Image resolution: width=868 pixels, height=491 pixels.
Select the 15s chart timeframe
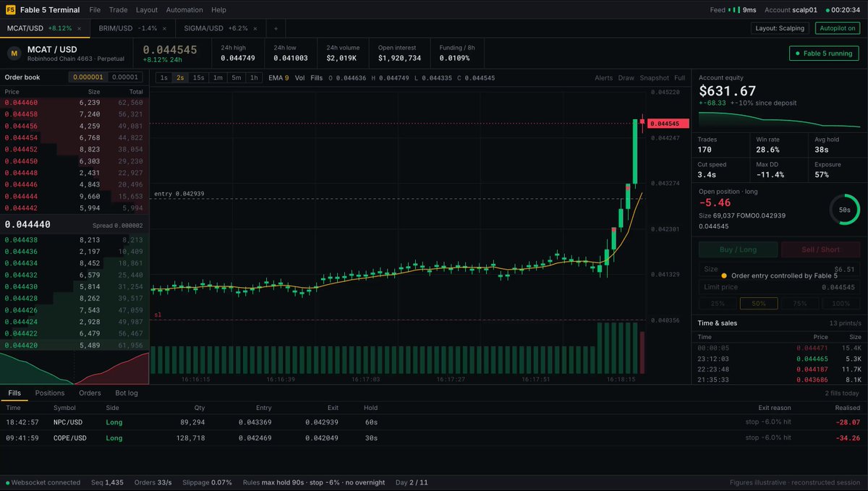point(198,78)
